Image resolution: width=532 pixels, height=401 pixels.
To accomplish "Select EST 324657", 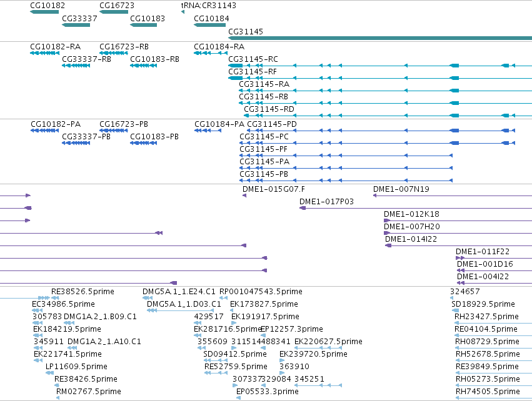I will tap(452, 299).
